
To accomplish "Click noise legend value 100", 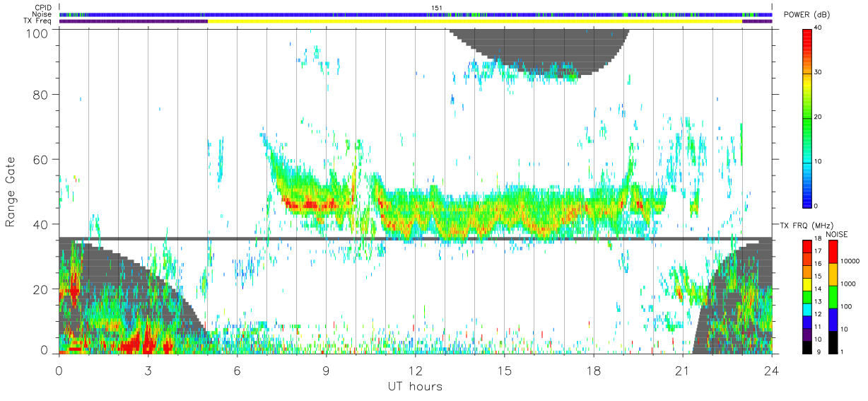I will click(845, 306).
